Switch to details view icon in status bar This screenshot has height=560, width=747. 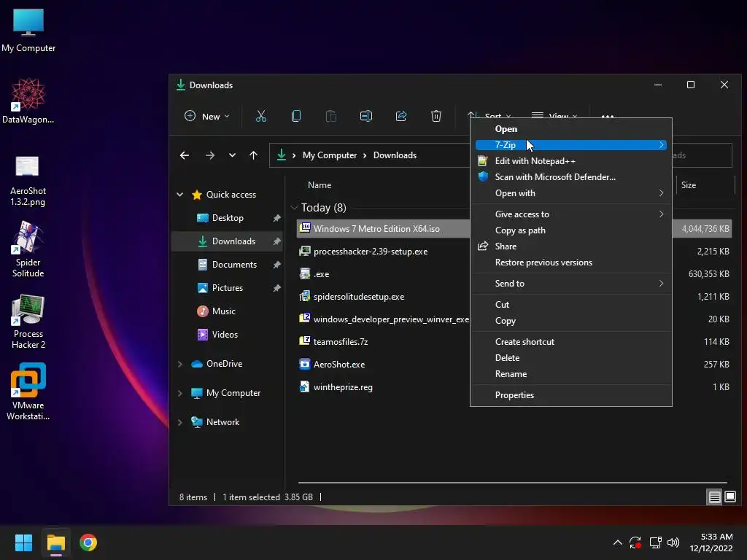tap(714, 497)
